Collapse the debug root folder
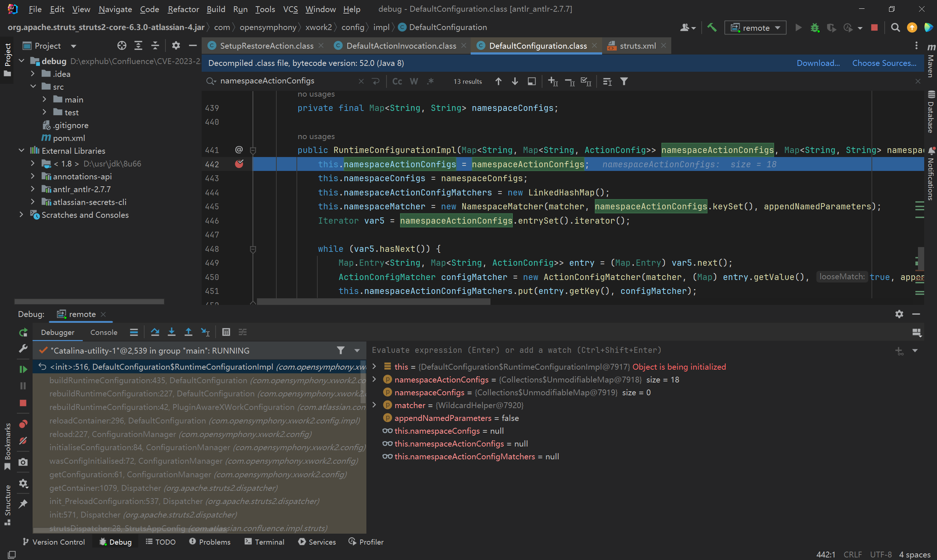 coord(22,61)
